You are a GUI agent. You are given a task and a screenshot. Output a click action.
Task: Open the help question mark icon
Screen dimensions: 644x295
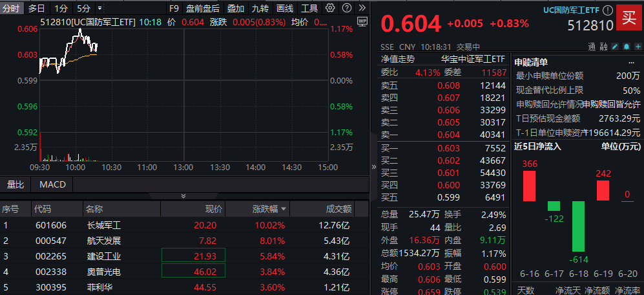point(347,8)
